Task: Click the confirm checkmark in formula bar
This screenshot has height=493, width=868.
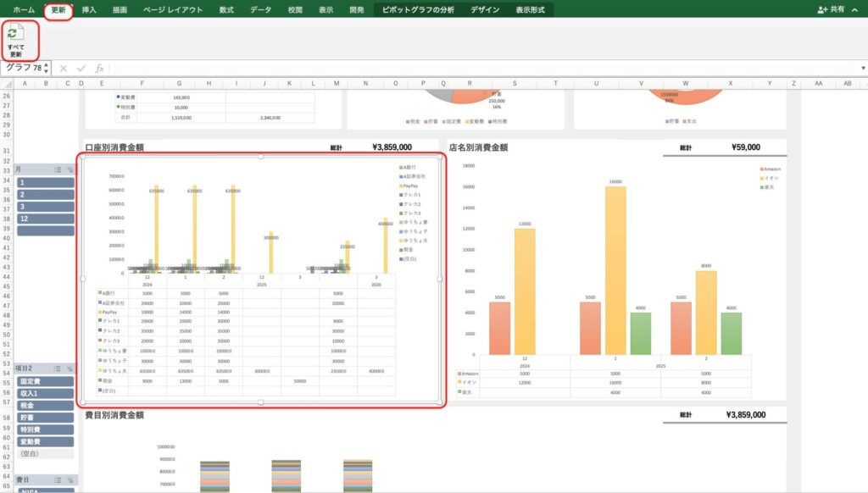Action: click(x=82, y=68)
